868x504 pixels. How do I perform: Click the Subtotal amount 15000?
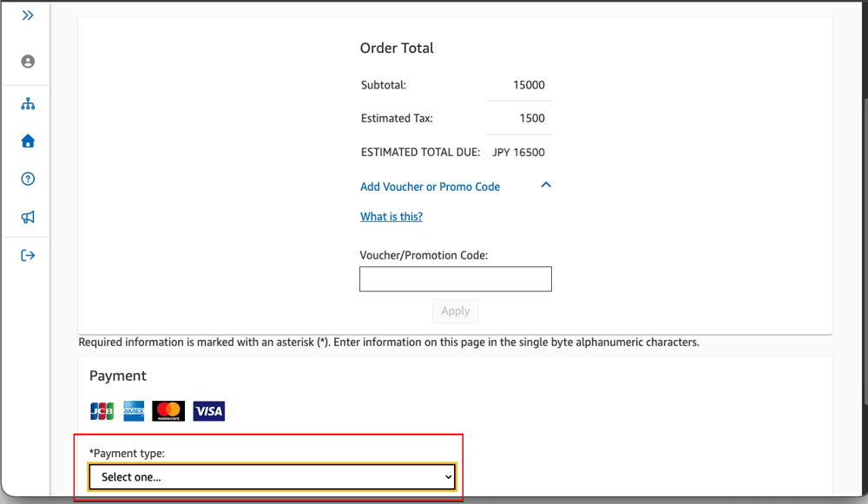coord(529,85)
